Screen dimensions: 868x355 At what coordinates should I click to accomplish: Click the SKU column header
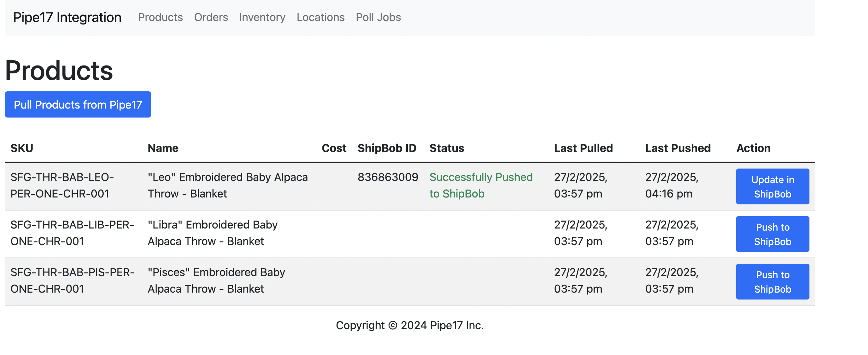click(x=22, y=148)
